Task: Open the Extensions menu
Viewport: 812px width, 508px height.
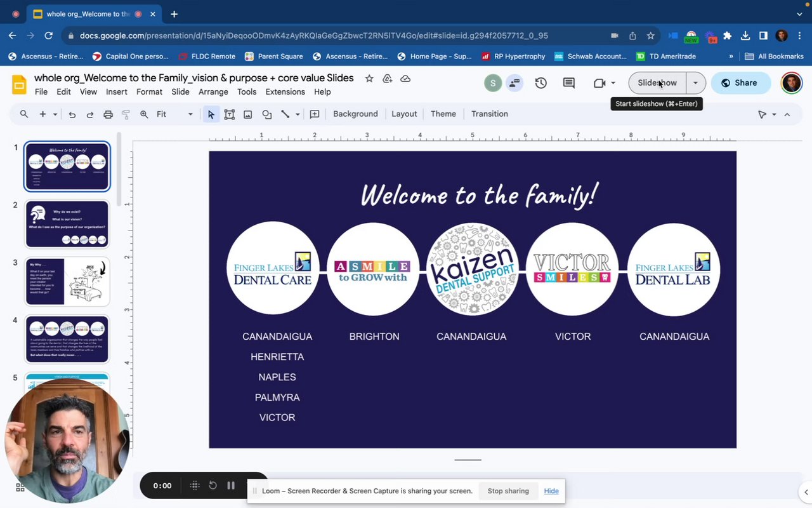Action: 285,91
